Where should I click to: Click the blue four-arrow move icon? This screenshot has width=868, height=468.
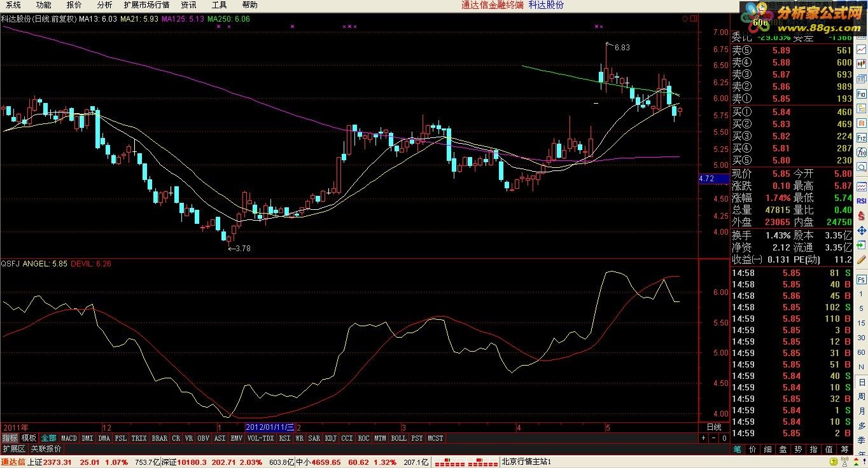coord(862,230)
